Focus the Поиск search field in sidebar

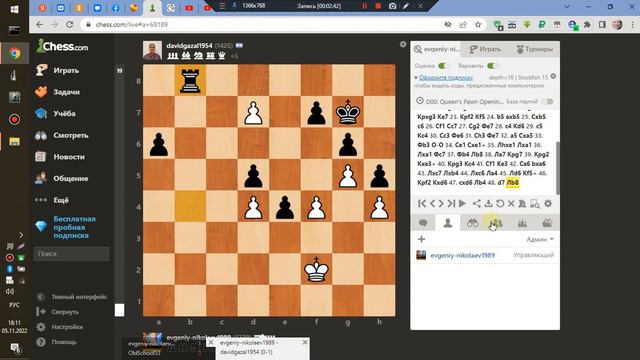71,253
